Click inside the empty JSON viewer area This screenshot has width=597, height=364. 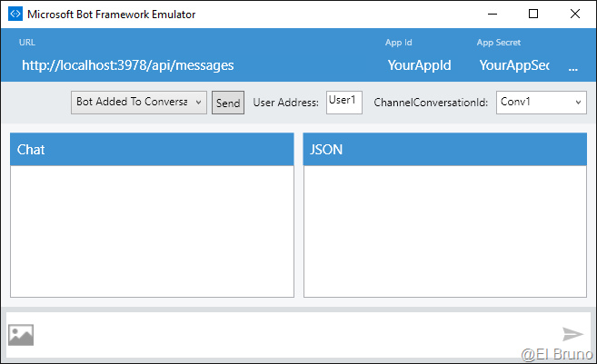click(444, 231)
